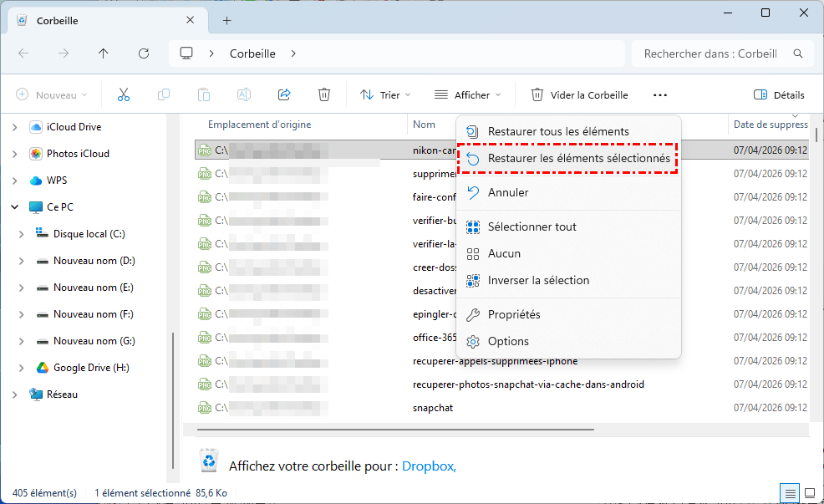Choose Restaurer les éléments sélectionnés
Viewport: 824px width, 504px height.
[578, 158]
